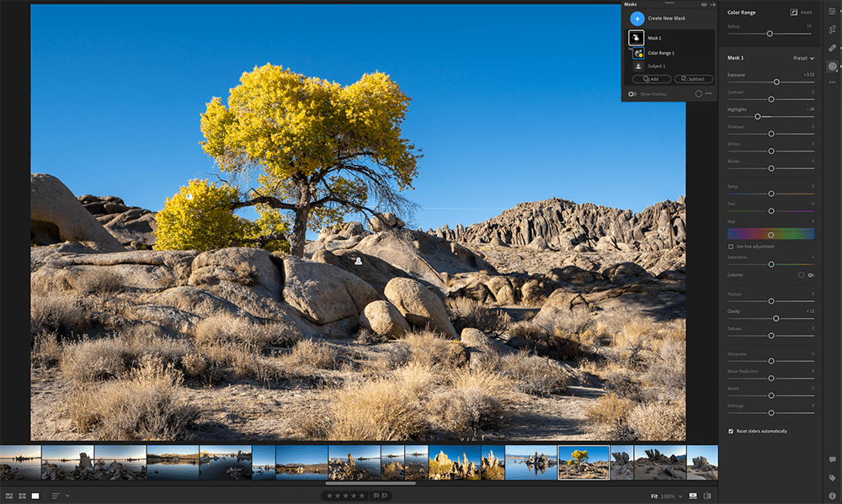Screen dimensions: 842x504
Task: Click the before/after comparison icon near the zoom control
Action: [708, 496]
